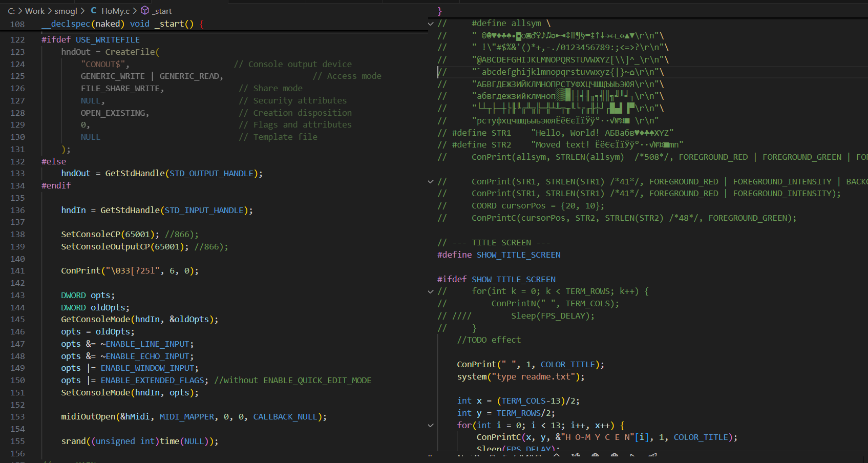Click the '//TODO effect' comment

point(489,340)
